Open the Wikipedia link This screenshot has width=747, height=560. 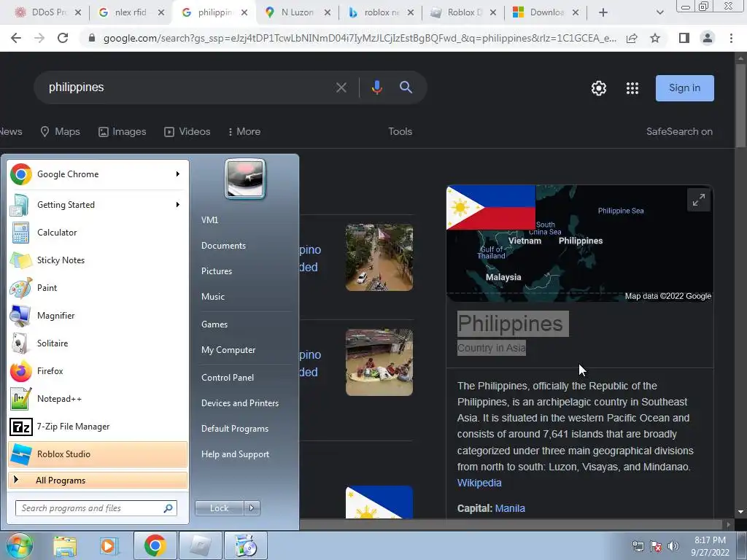pyautogui.click(x=479, y=483)
